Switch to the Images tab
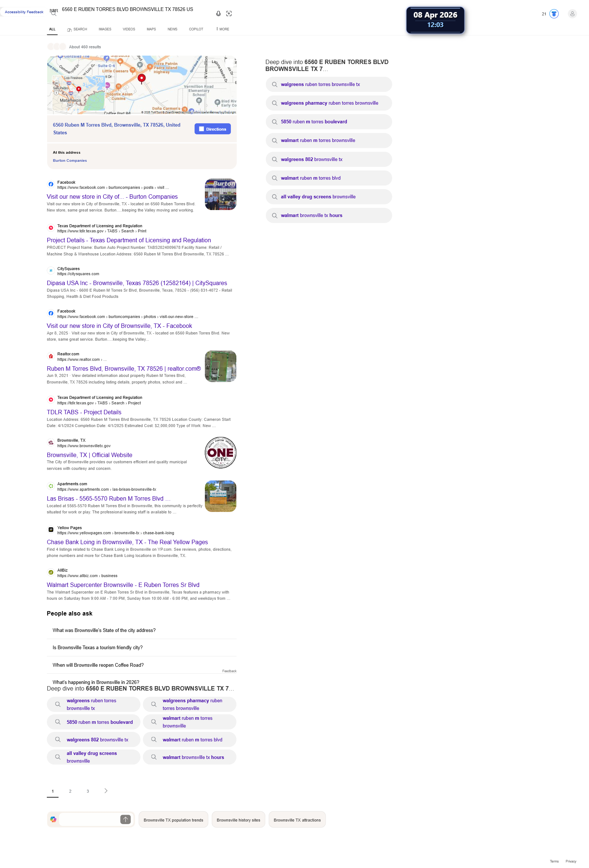The width and height of the screenshot is (589, 868). pos(105,29)
